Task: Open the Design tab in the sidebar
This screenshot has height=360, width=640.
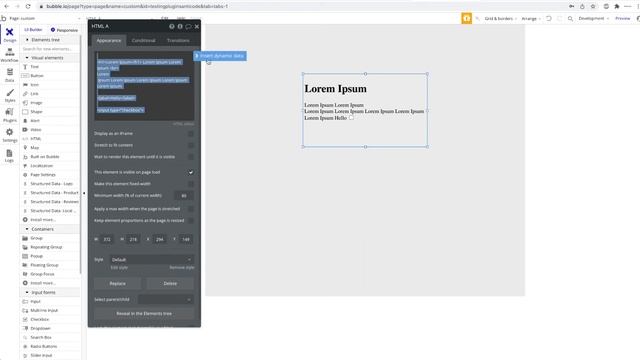Action: tap(9, 35)
